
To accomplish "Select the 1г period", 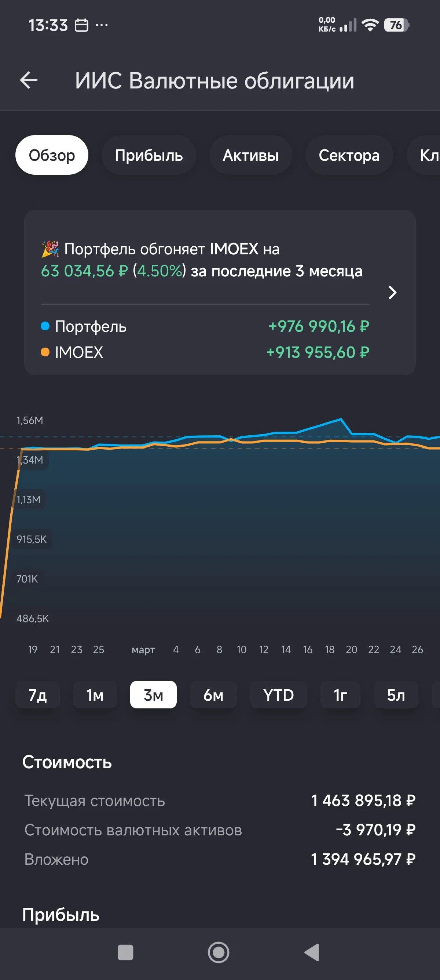I will point(340,695).
